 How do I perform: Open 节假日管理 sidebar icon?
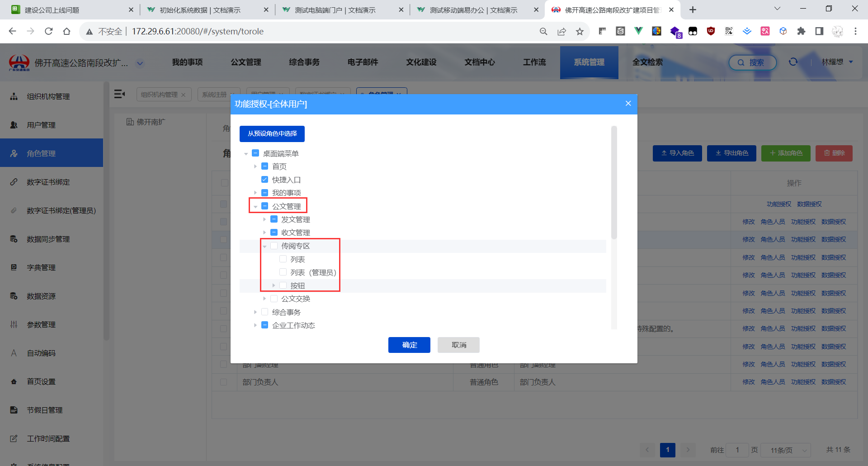pyautogui.click(x=14, y=410)
